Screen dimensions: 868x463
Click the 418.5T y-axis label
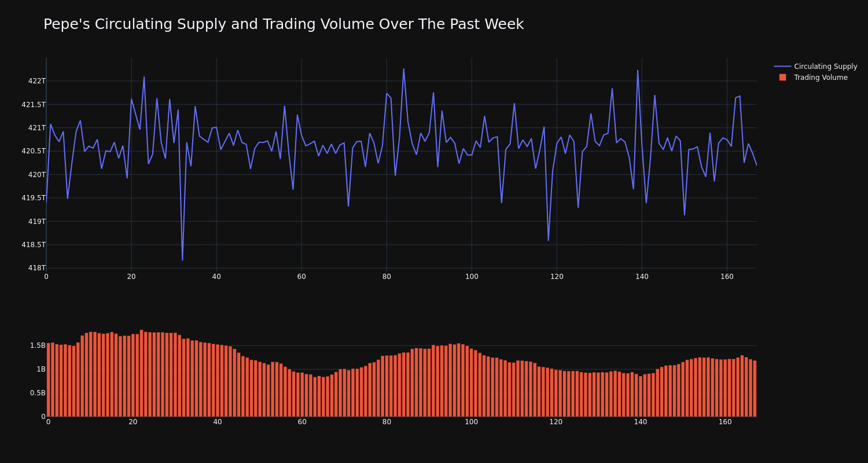(34, 245)
